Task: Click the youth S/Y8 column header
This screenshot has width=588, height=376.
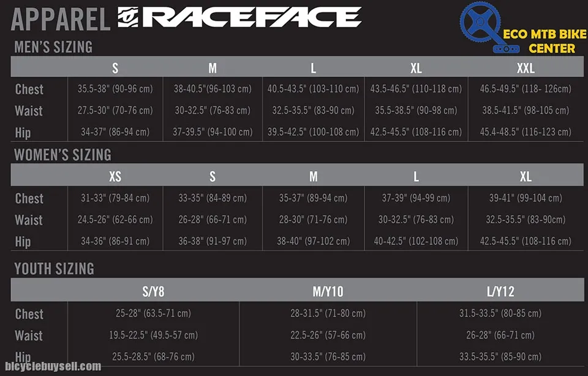Action: (153, 290)
